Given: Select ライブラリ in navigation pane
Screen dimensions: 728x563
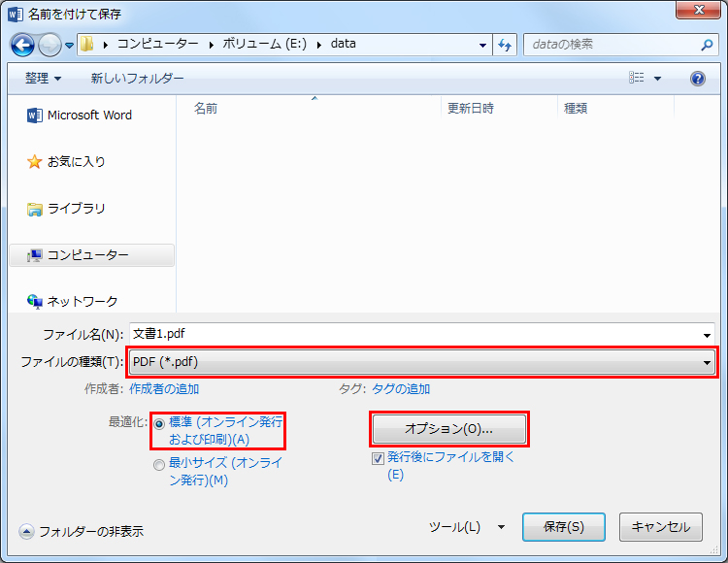Looking at the screenshot, I should click(x=66, y=209).
